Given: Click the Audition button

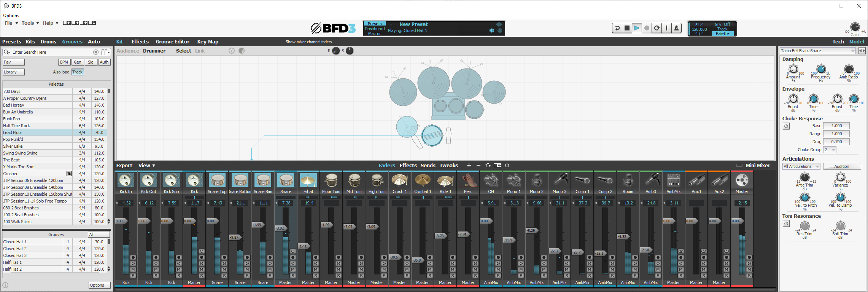Looking at the screenshot, I should tap(842, 166).
